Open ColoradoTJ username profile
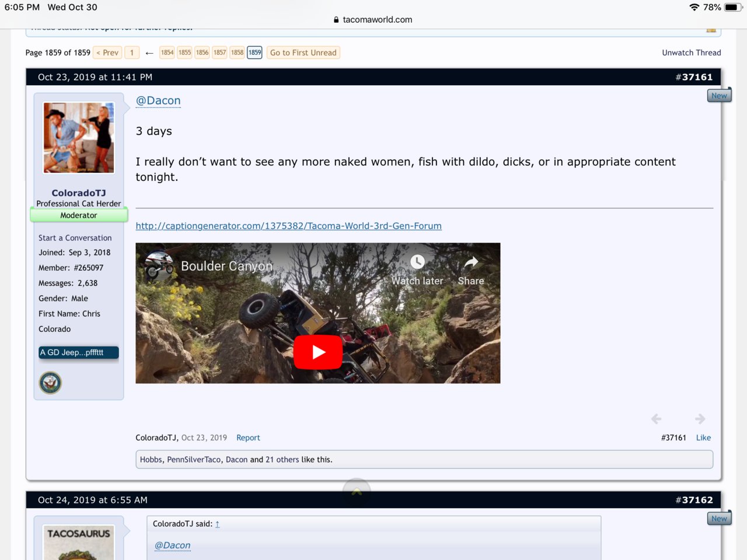 click(79, 192)
